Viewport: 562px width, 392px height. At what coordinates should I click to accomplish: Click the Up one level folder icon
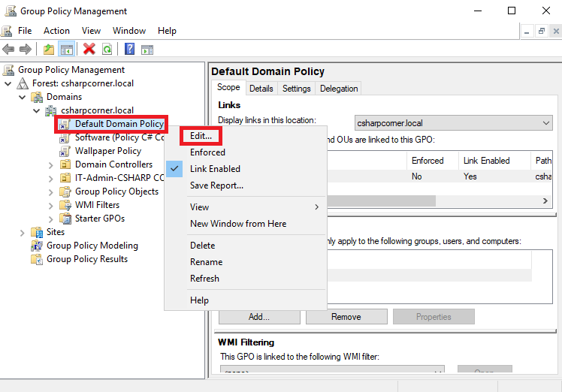(49, 49)
